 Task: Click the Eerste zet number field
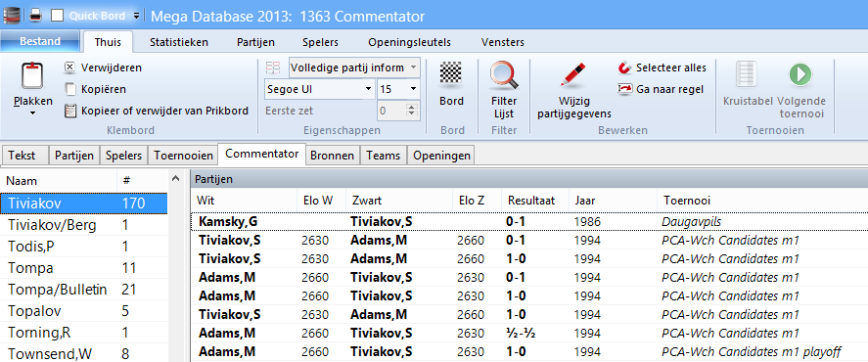click(391, 111)
